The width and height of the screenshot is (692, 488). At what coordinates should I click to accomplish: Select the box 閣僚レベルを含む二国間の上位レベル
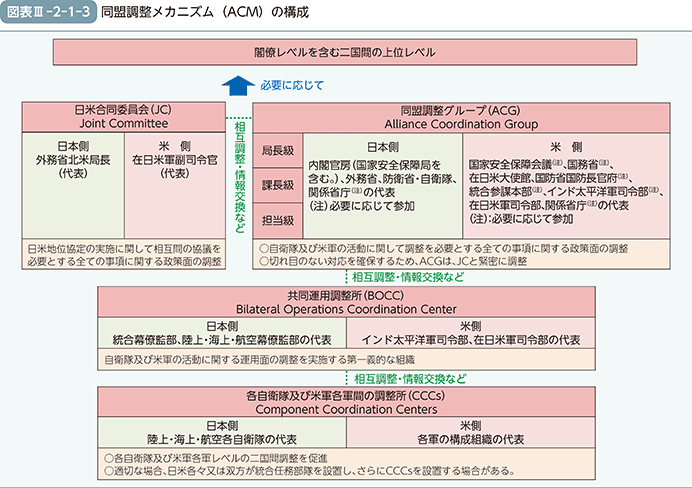(x=345, y=52)
